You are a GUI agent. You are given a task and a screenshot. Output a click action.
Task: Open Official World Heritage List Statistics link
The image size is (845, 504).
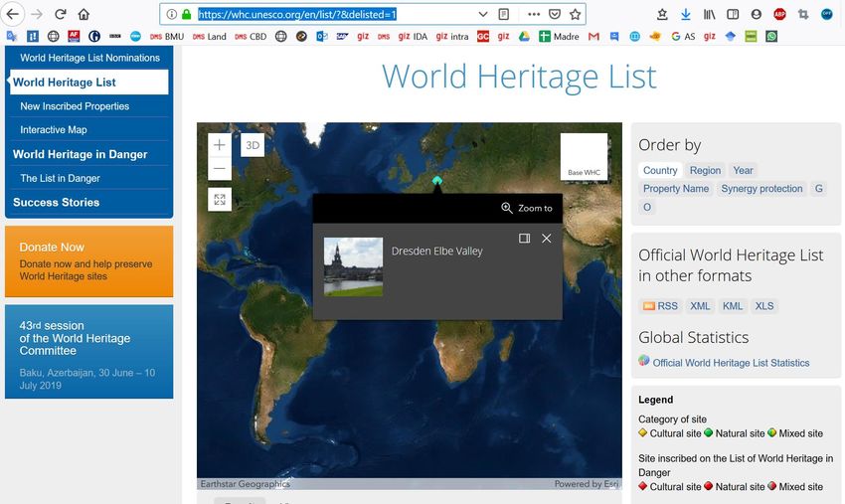pos(731,363)
